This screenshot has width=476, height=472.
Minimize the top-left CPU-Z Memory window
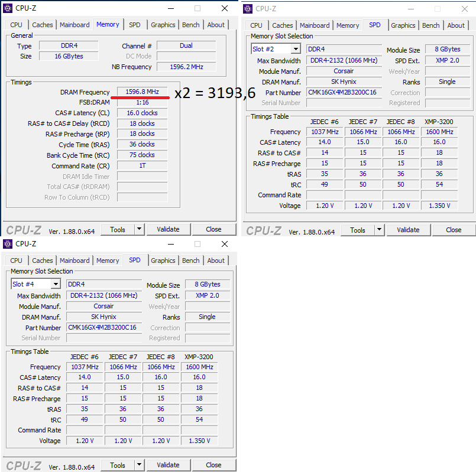click(x=171, y=8)
